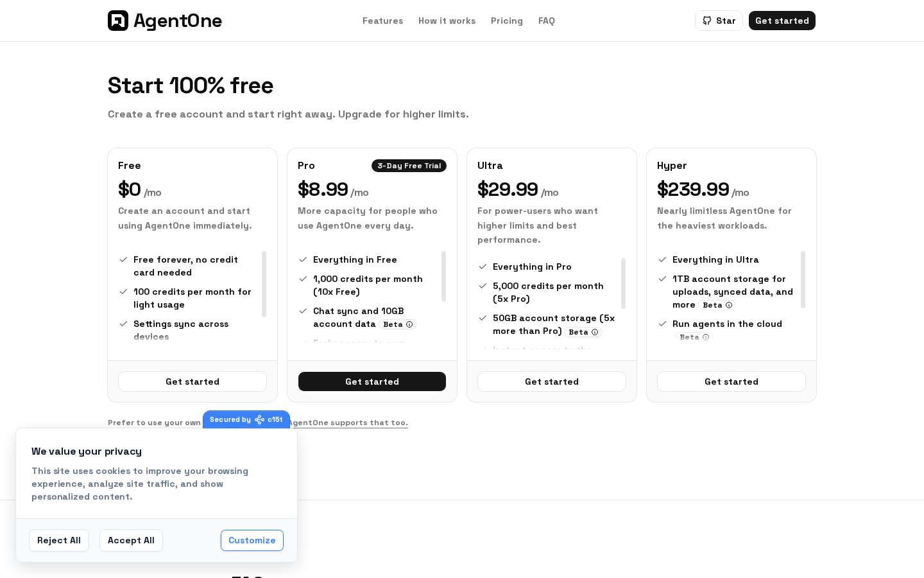The height and width of the screenshot is (578, 924).
Task: Click checkmark beside '1TB account storage'
Action: pos(662,279)
